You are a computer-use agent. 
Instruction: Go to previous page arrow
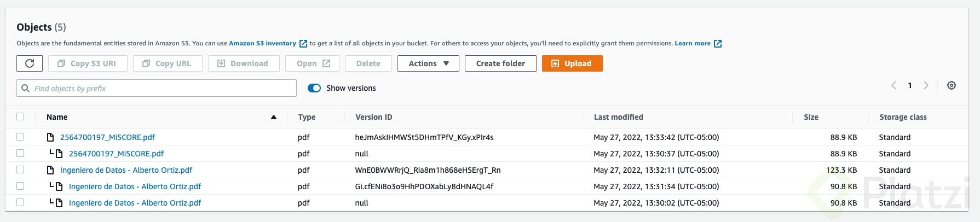click(893, 85)
